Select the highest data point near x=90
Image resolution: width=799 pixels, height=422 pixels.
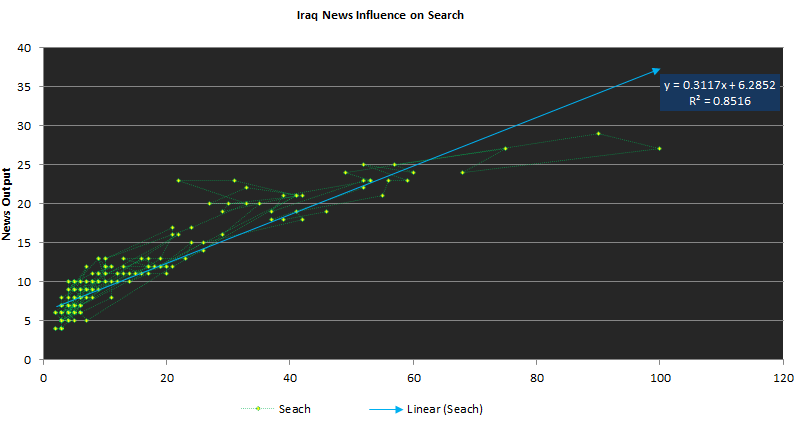pyautogui.click(x=598, y=133)
